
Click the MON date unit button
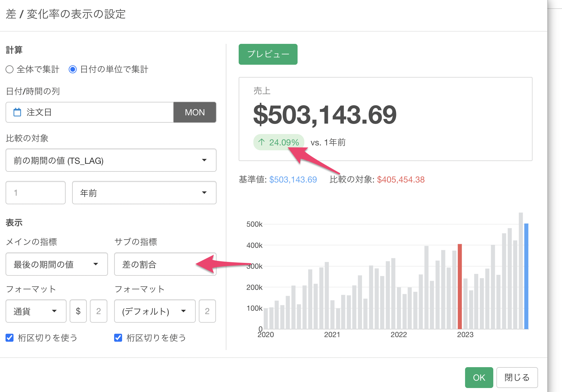[195, 113]
